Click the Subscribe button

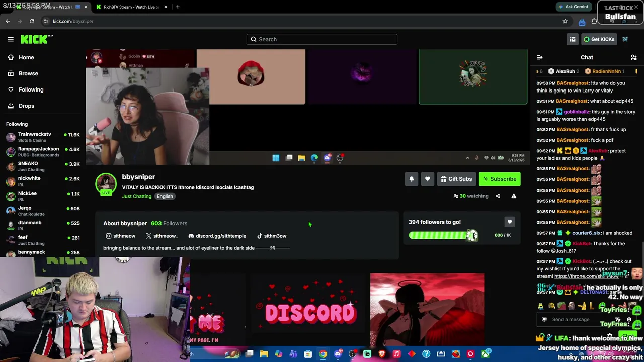[x=500, y=179]
